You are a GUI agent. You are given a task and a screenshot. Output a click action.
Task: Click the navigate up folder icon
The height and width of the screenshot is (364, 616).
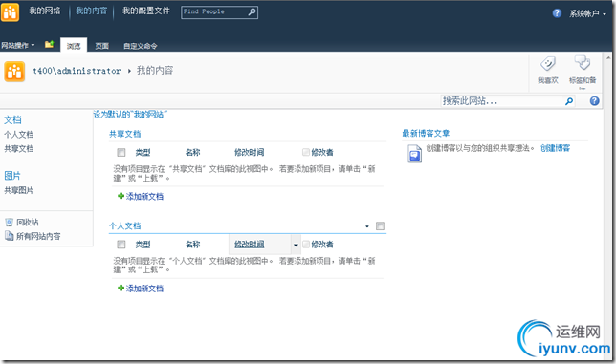tap(49, 44)
